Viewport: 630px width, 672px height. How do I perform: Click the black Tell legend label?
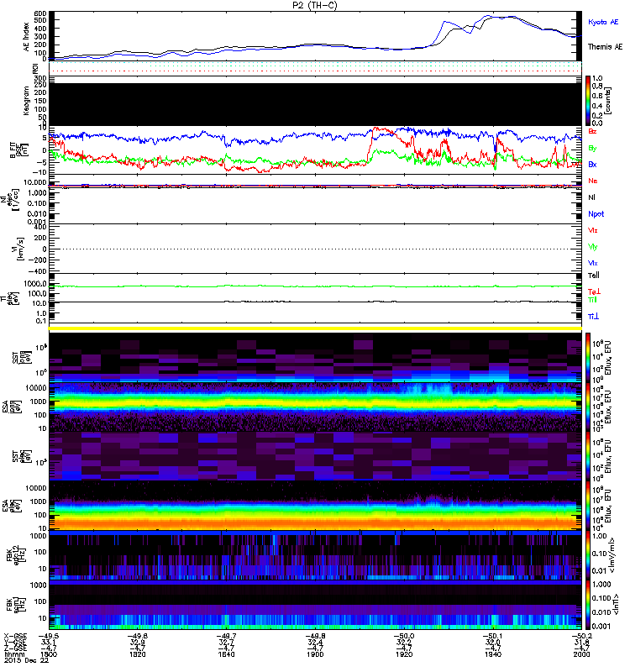tap(593, 276)
